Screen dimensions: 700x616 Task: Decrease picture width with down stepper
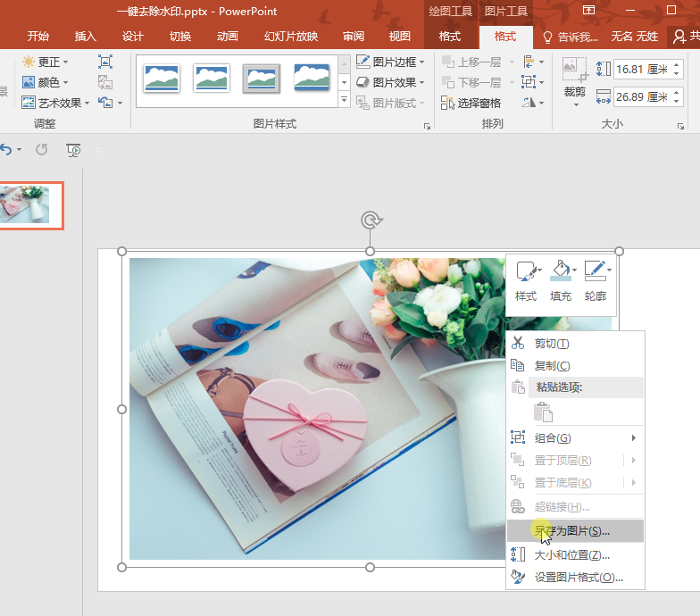(x=677, y=102)
